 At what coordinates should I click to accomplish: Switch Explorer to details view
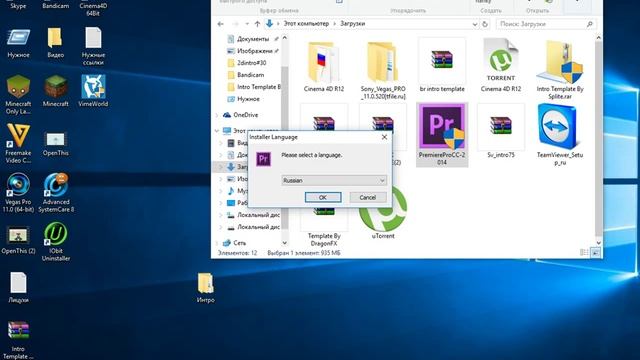(584, 253)
